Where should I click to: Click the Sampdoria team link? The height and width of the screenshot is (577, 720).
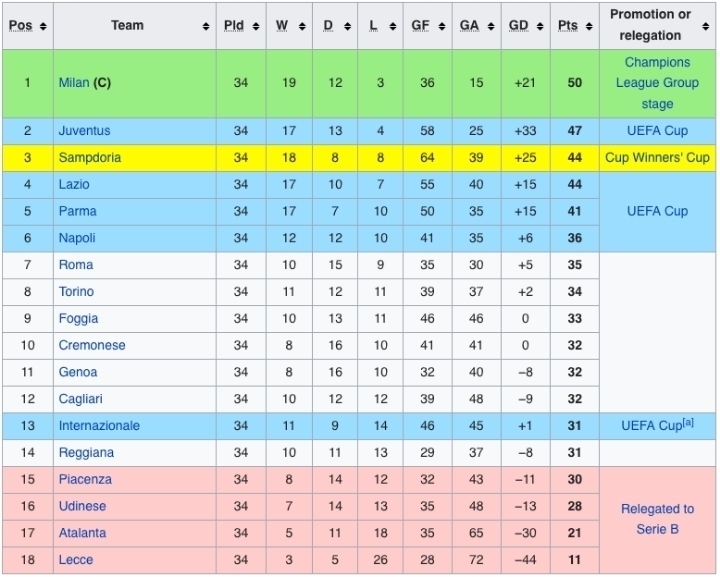click(90, 158)
